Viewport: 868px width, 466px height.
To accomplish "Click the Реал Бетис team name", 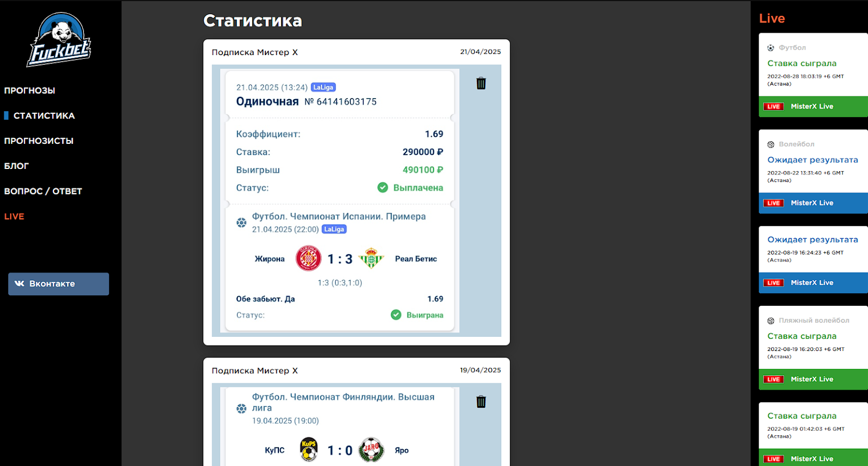I will click(416, 259).
